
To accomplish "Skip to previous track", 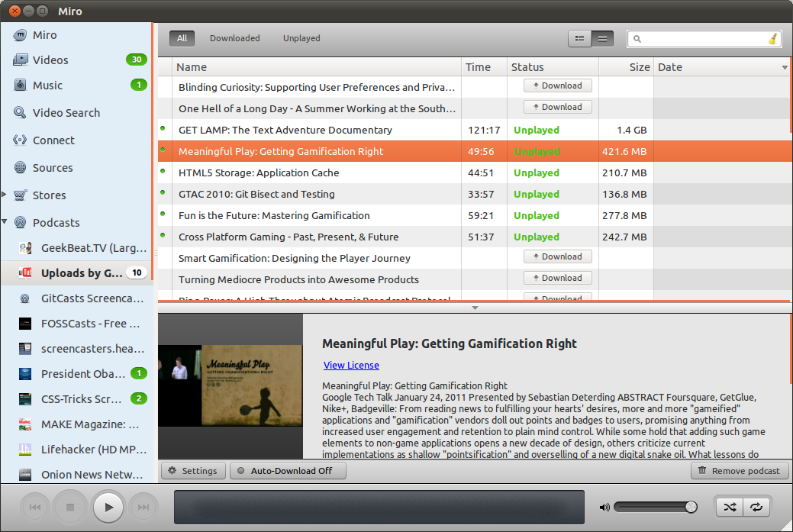I will tap(35, 508).
